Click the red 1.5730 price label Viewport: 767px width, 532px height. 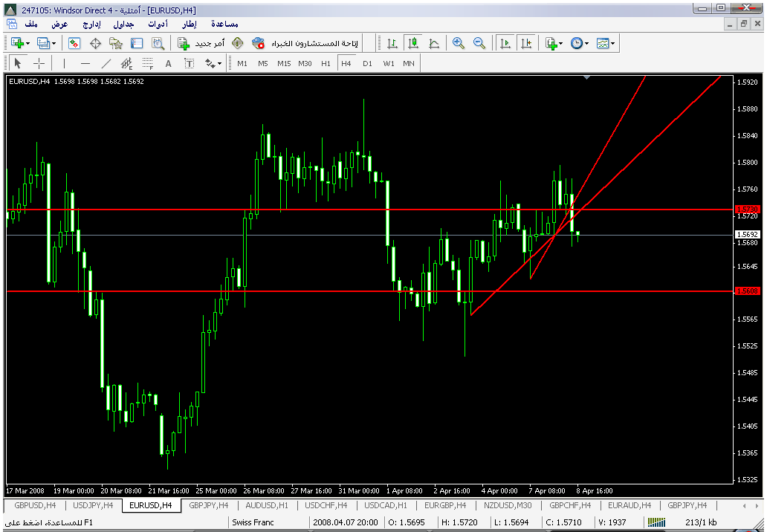(x=748, y=210)
